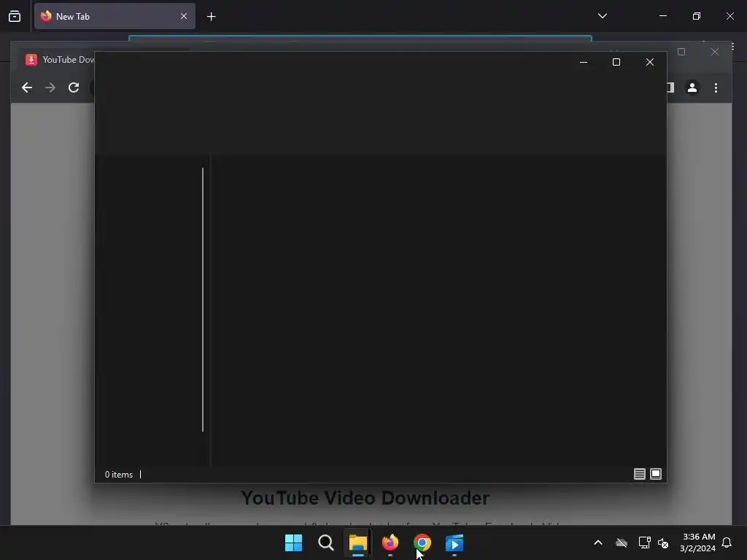Open the Windows Start menu
This screenshot has width=747, height=560.
click(x=293, y=542)
